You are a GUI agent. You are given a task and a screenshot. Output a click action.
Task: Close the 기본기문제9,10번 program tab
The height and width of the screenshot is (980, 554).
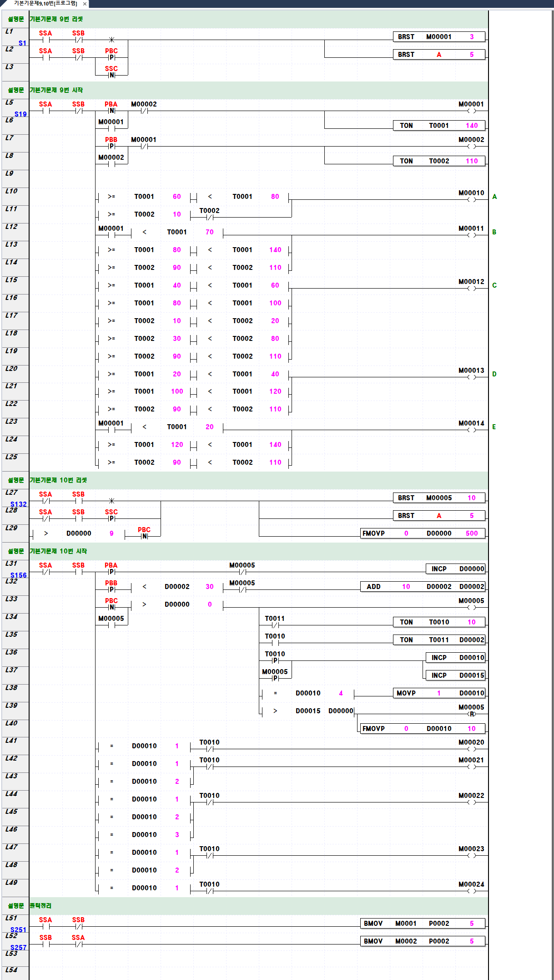[x=85, y=4]
